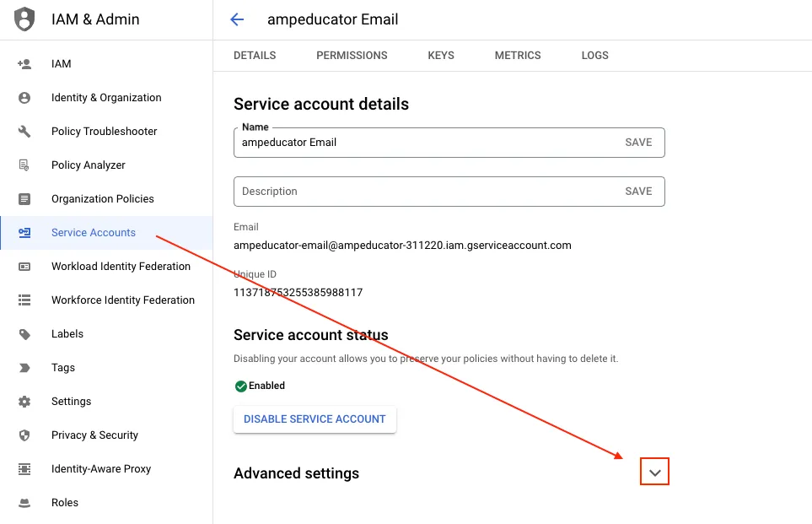Click the Identity-Aware Proxy icon
The height and width of the screenshot is (524, 812).
point(24,469)
